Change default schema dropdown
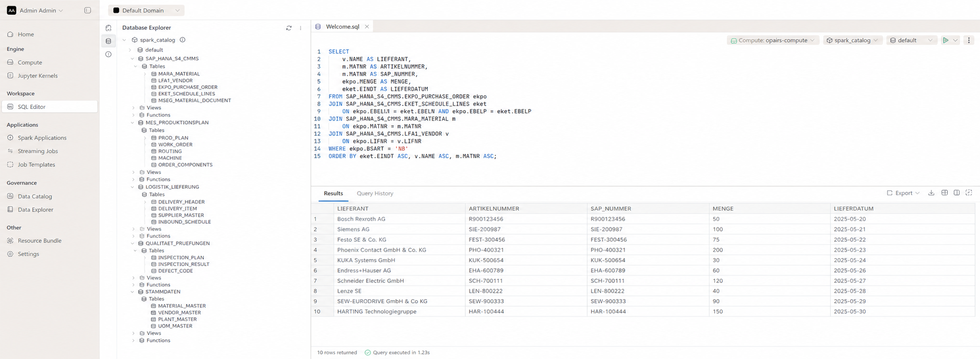Viewport: 980px width, 359px height. point(911,40)
